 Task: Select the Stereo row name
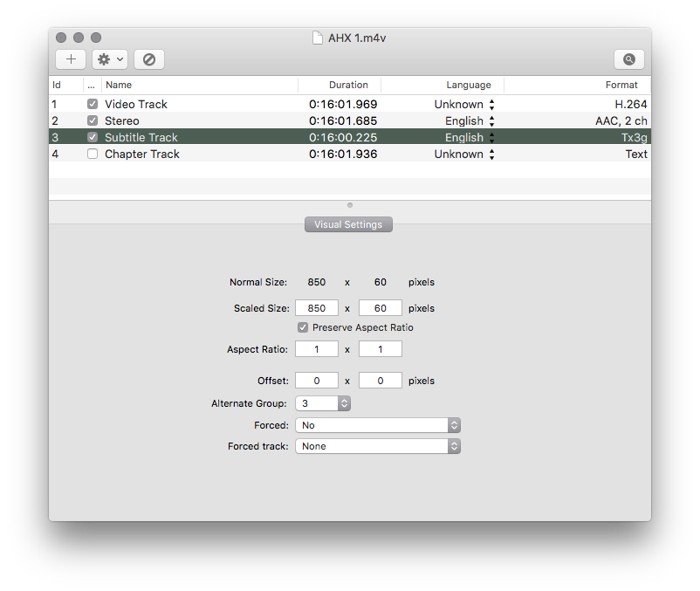(122, 121)
